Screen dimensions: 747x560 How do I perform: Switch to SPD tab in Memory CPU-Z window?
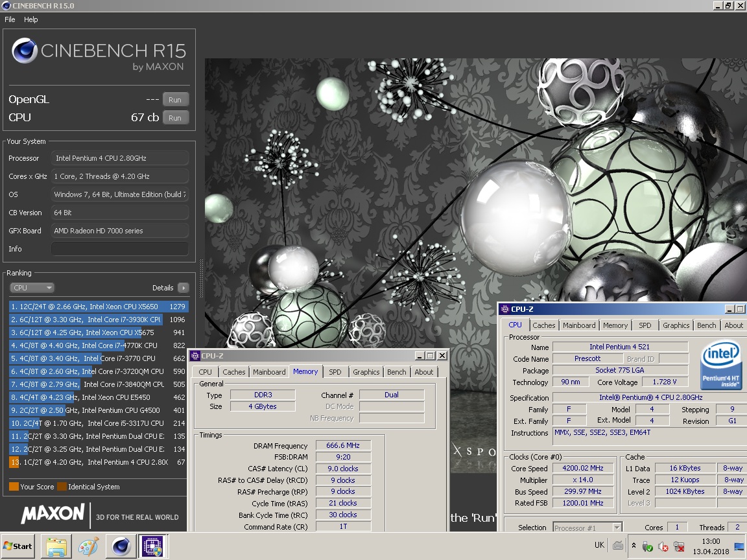335,372
